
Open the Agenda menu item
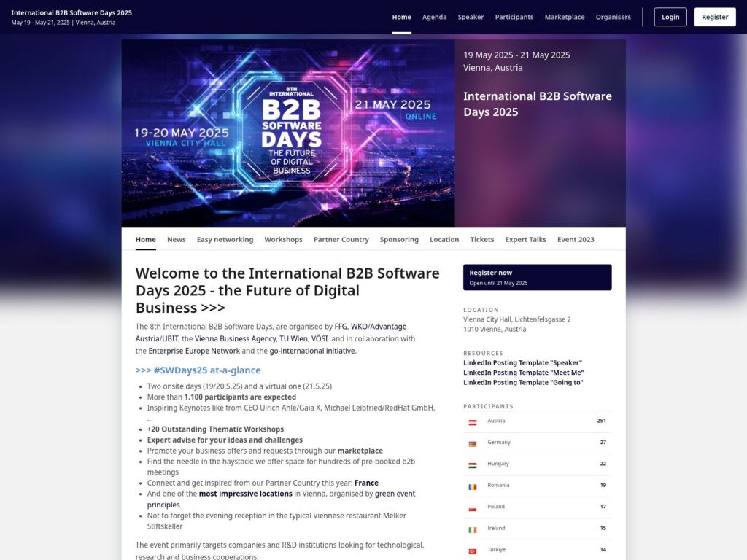[x=434, y=16]
